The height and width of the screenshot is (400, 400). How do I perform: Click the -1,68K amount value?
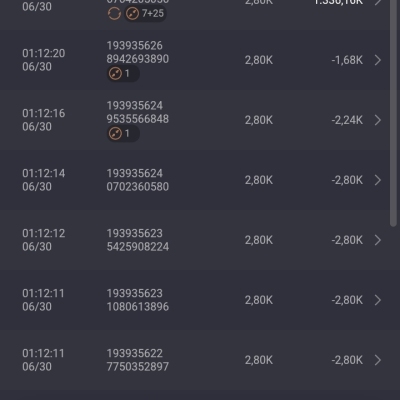point(347,60)
